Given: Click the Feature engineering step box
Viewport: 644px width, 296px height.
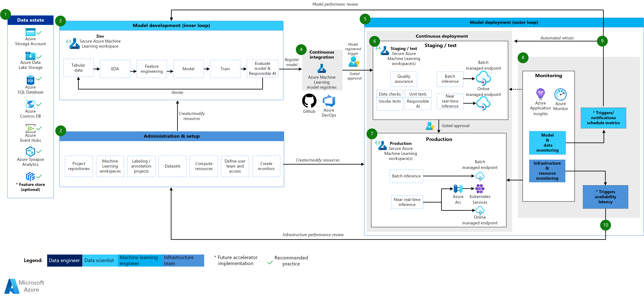Looking at the screenshot, I should (152, 69).
